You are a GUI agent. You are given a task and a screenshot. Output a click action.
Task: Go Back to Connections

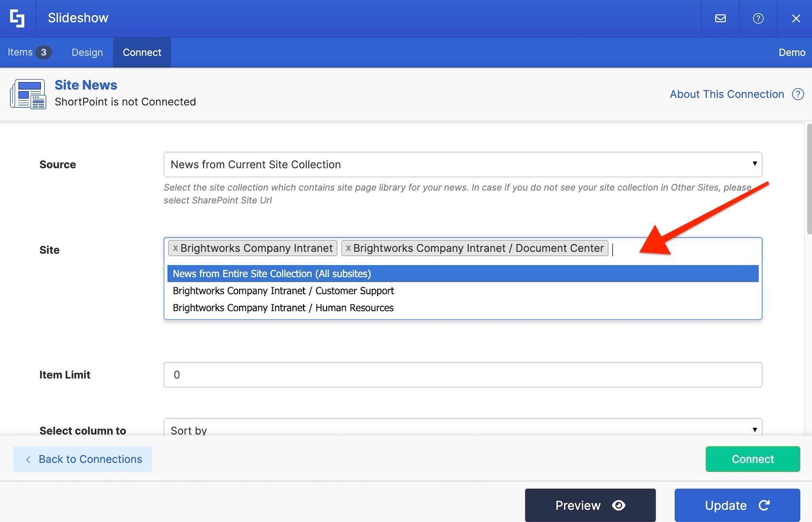pos(83,459)
